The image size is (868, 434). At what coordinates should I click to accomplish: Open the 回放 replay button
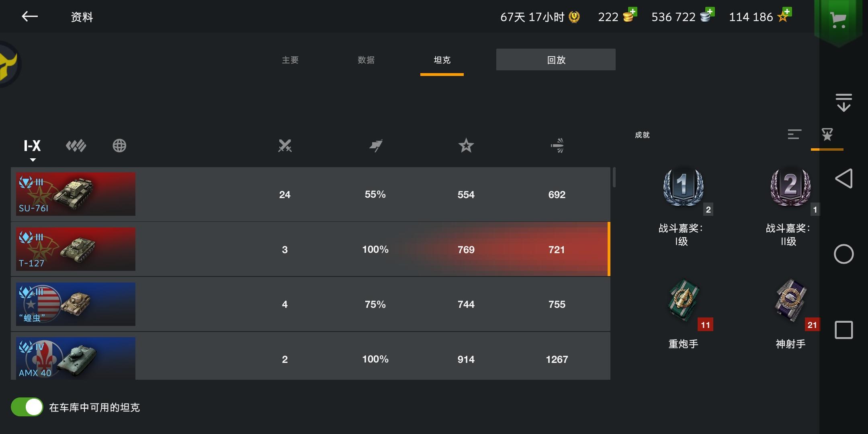[x=556, y=59]
